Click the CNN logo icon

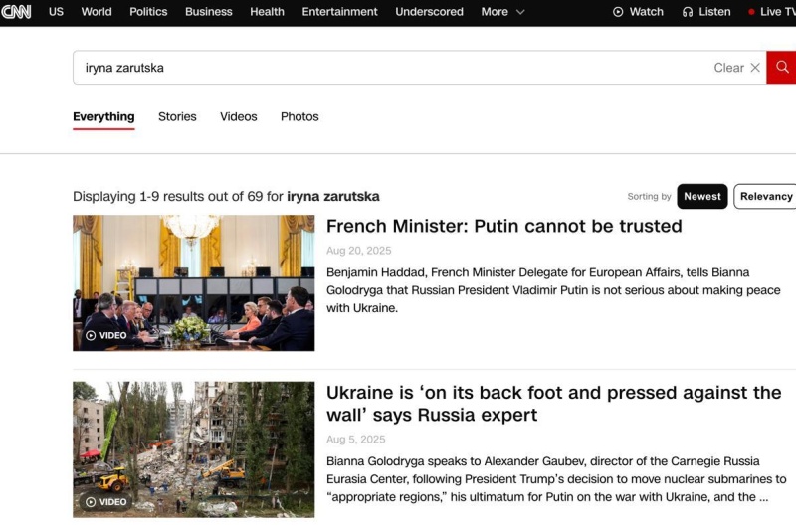pos(16,12)
